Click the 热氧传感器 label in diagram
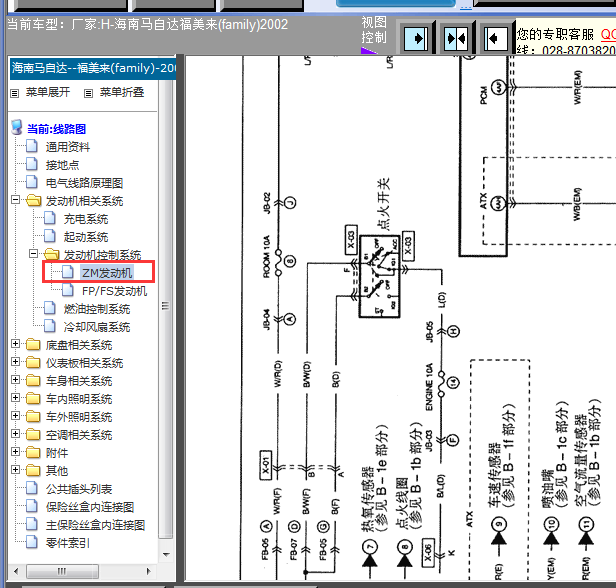Screen dimensions: 616x588 pos(367,499)
